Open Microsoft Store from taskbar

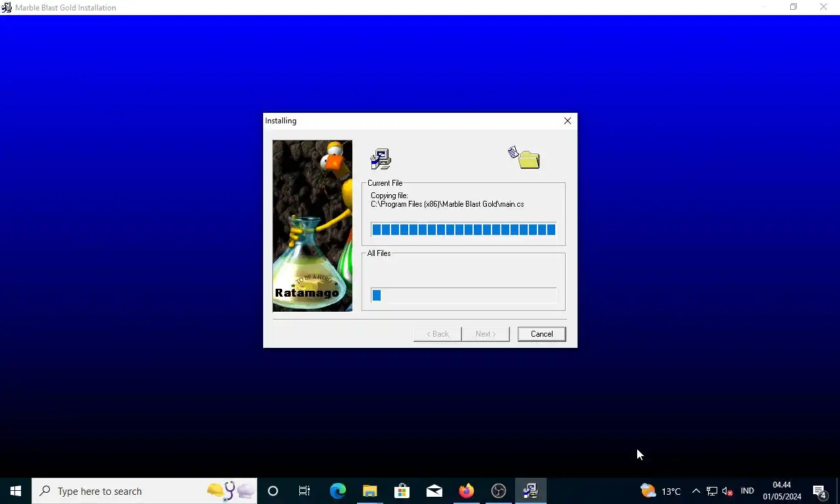(402, 491)
